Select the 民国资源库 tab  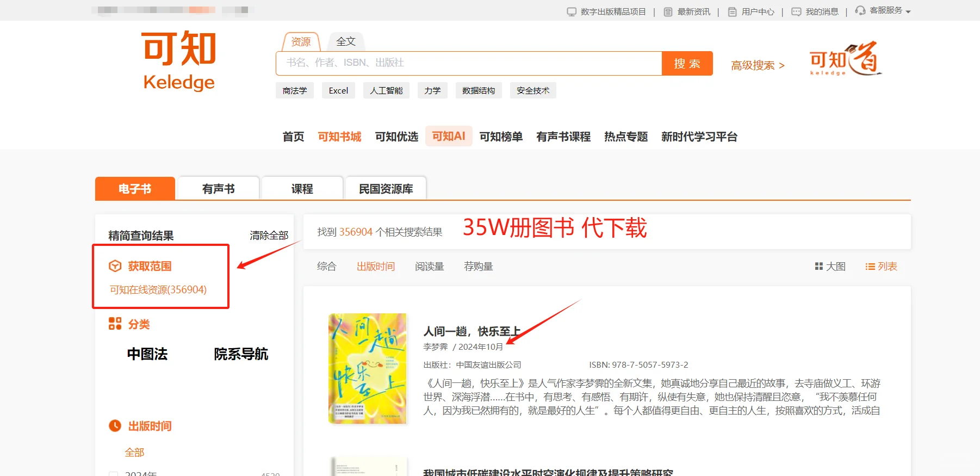pos(386,189)
